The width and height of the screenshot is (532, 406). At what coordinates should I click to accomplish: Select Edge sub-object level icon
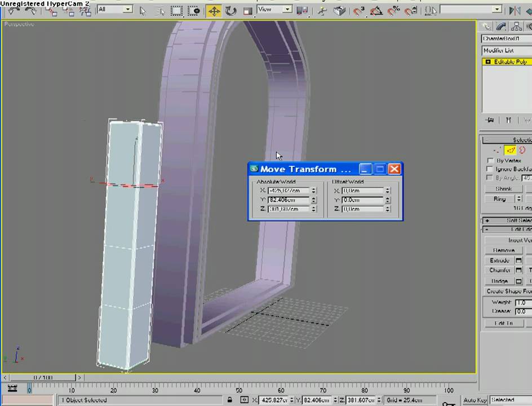(510, 150)
